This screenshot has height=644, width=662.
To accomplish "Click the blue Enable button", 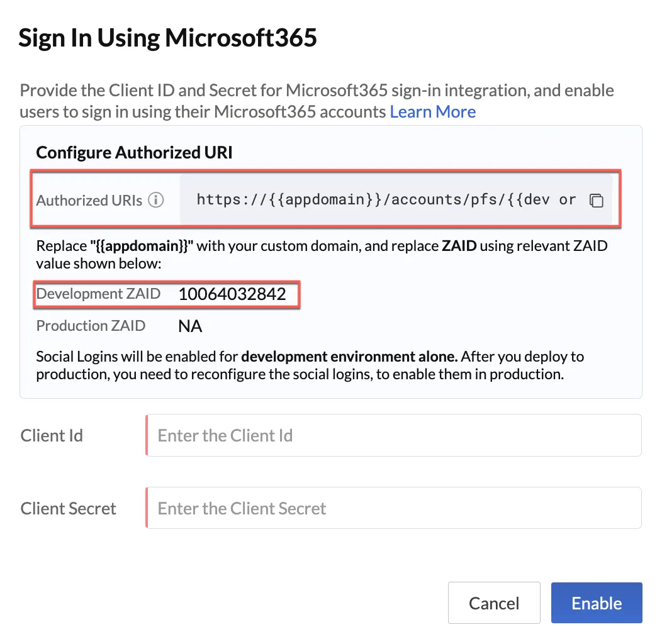I will click(x=597, y=602).
